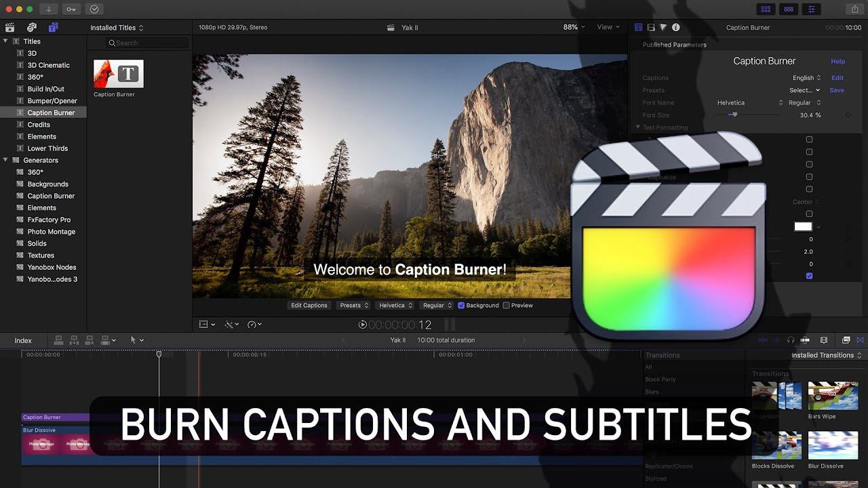Toggle the Capitalize checkbox in inspector
The width and height of the screenshot is (868, 488).
point(809,177)
